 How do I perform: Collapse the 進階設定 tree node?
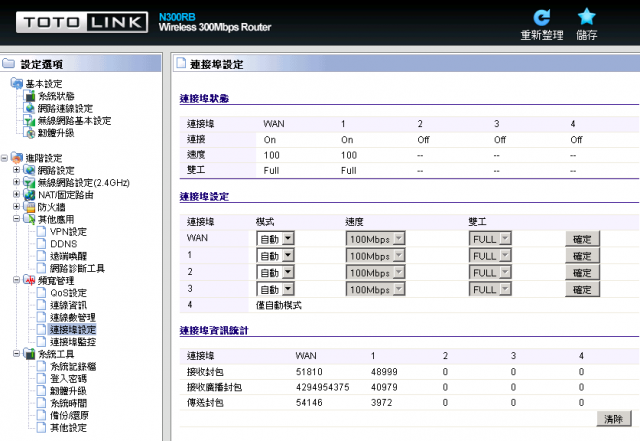point(4,158)
